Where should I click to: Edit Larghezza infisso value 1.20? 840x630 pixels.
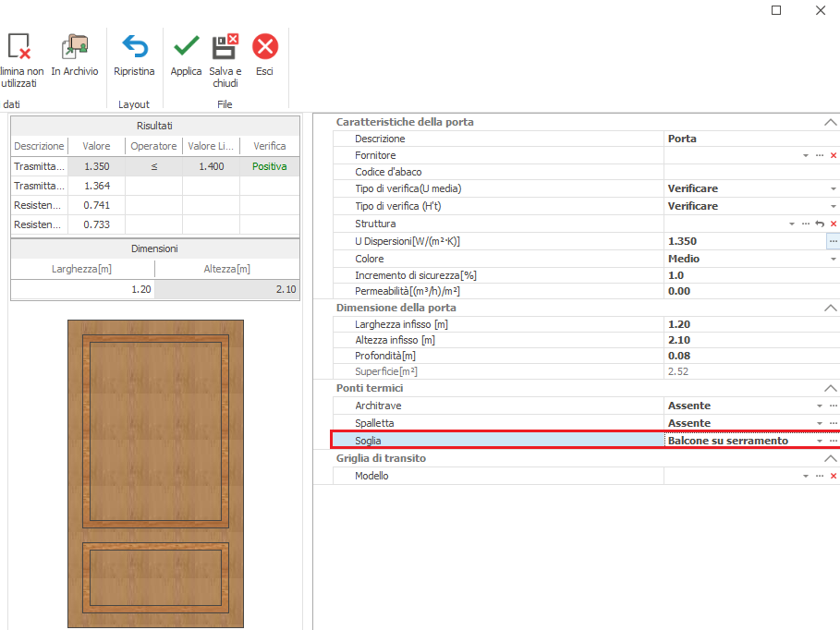751,324
